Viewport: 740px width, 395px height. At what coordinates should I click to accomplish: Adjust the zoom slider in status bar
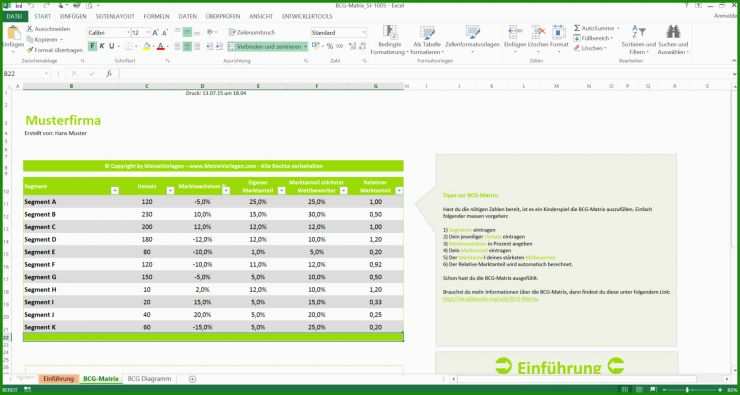tap(687, 390)
